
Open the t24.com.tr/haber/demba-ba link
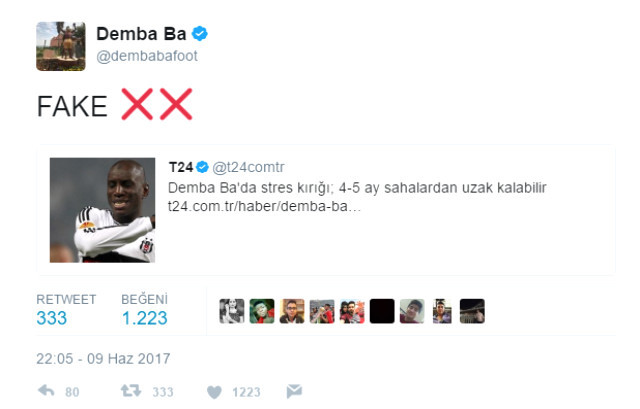[264, 206]
